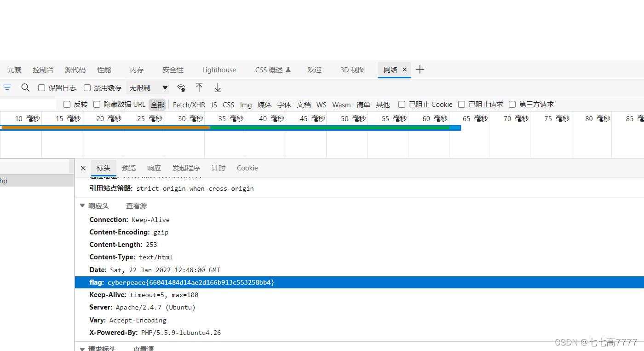This screenshot has width=644, height=351.
Task: Click the import HAR upload arrow
Action: pyautogui.click(x=199, y=88)
